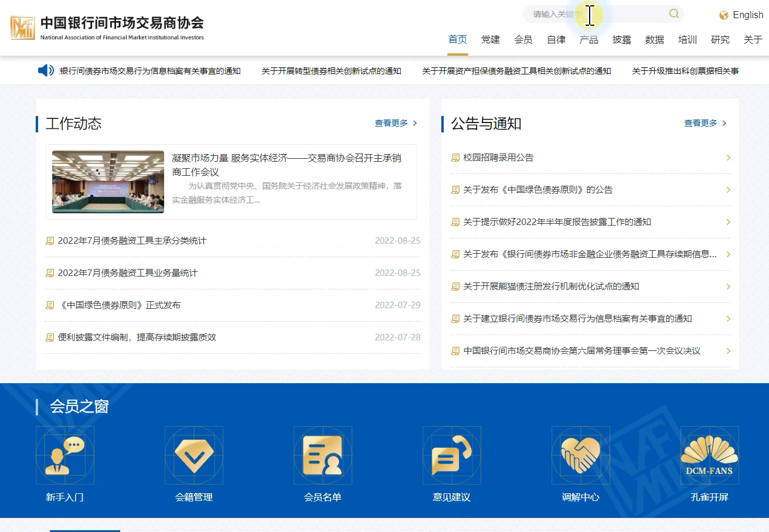Select the 首页 navigation tab
The width and height of the screenshot is (769, 532).
coord(458,40)
